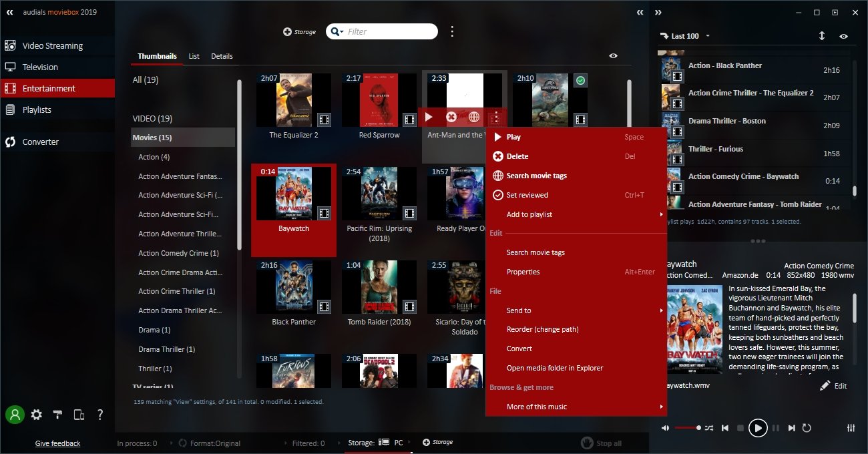The image size is (868, 454).
Task: Click the mixer equalizer icon in player
Action: pyautogui.click(x=851, y=428)
